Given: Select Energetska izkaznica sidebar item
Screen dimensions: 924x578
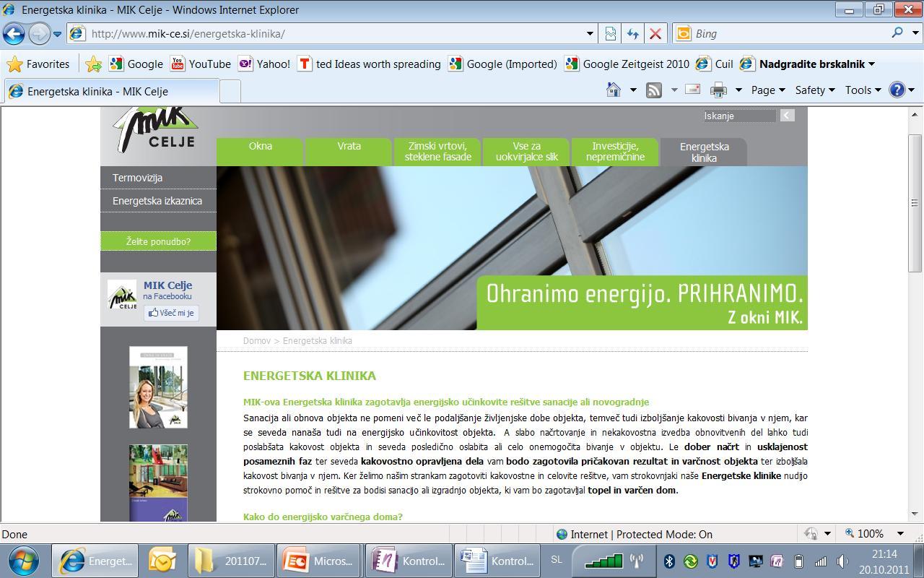Looking at the screenshot, I should pyautogui.click(x=158, y=201).
